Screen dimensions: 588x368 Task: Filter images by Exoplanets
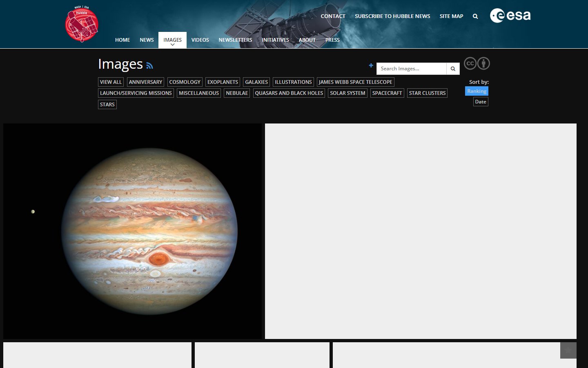(x=223, y=82)
